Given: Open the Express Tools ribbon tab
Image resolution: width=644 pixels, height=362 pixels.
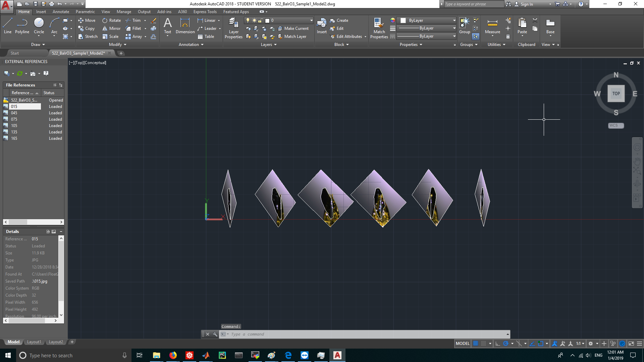Looking at the screenshot, I should pyautogui.click(x=205, y=12).
